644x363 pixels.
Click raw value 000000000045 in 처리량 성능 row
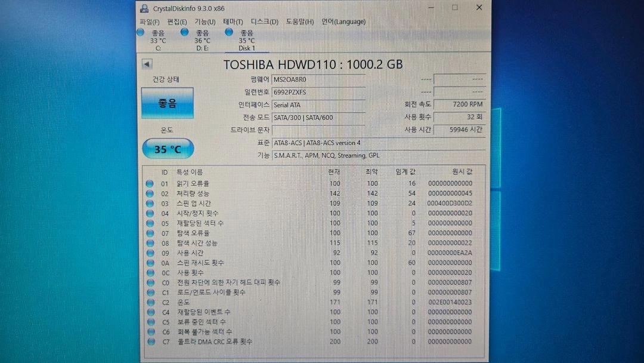(x=450, y=193)
